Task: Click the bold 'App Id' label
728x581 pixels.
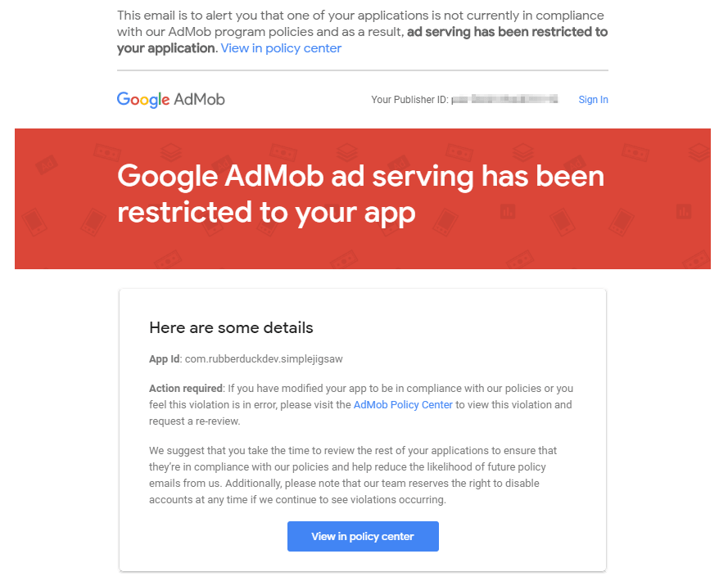Action: point(165,358)
